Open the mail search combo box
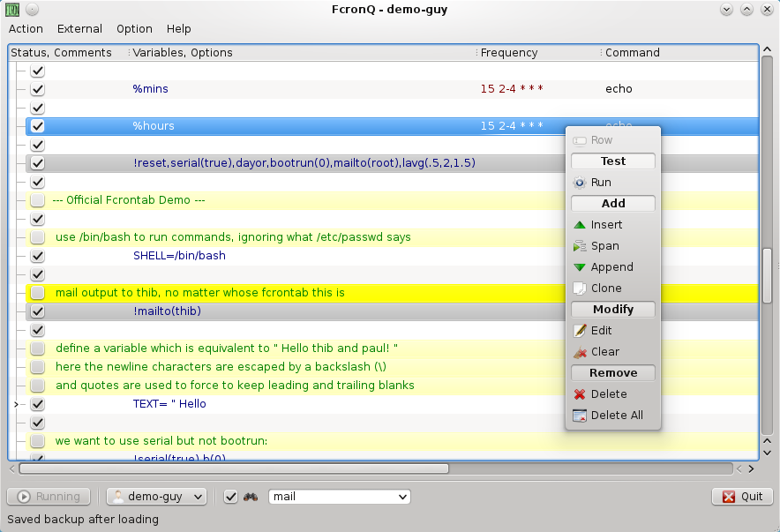The height and width of the screenshot is (532, 780). coord(340,497)
